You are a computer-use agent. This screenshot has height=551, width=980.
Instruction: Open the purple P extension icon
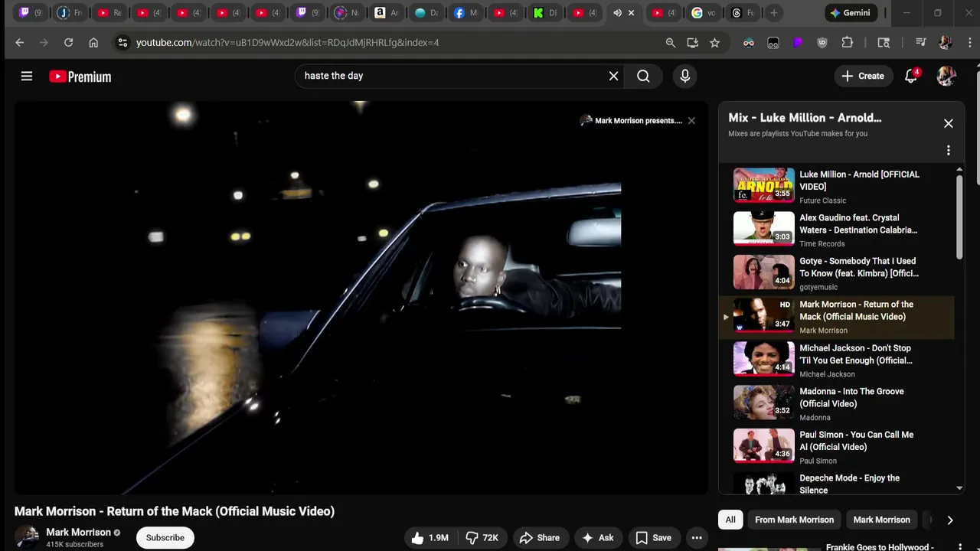(x=798, y=43)
